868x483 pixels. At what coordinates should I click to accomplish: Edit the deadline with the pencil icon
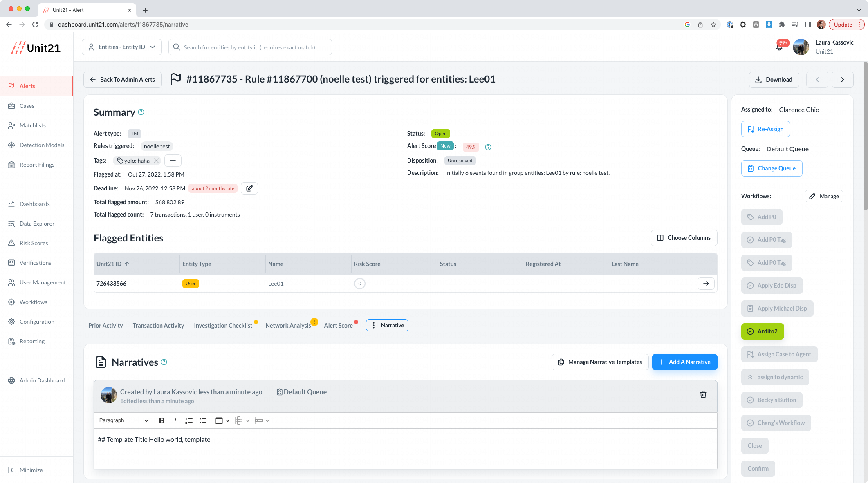tap(249, 188)
